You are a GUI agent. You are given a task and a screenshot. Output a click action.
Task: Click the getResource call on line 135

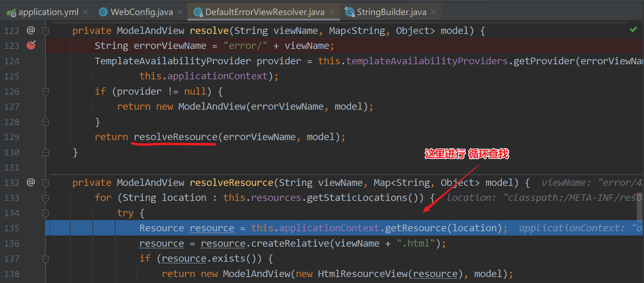(416, 228)
